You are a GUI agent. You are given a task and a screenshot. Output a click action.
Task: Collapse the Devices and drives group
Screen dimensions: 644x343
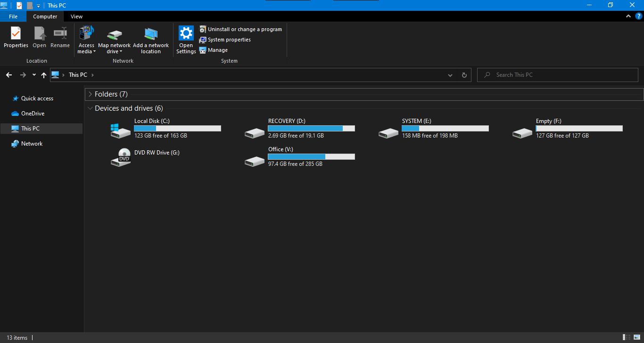pyautogui.click(x=90, y=108)
